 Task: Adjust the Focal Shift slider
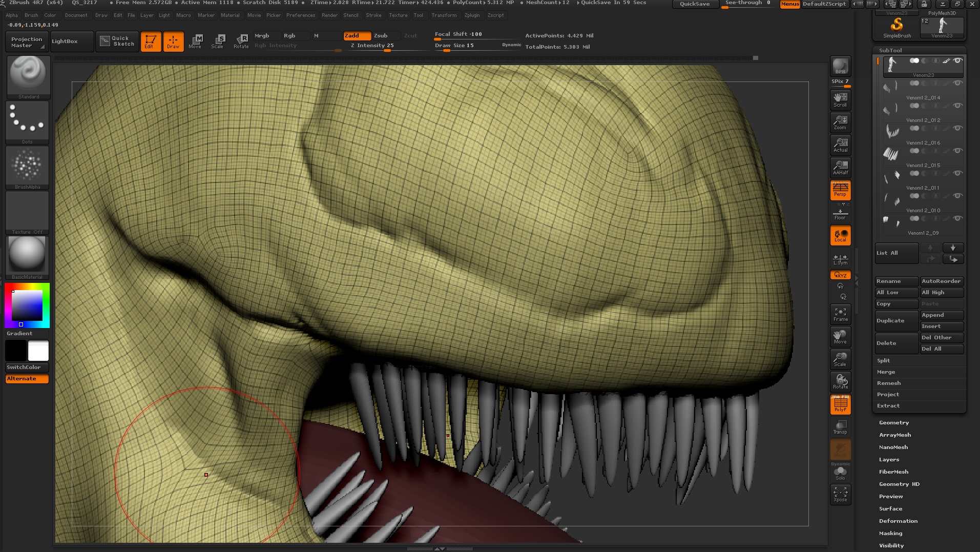pyautogui.click(x=476, y=35)
